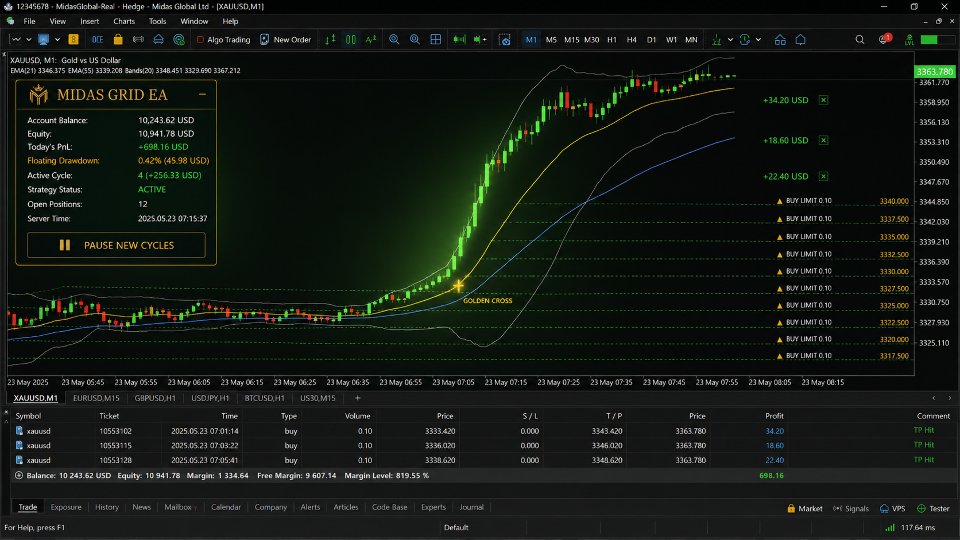Open the File menu
This screenshot has width=960, height=540.
pos(29,21)
